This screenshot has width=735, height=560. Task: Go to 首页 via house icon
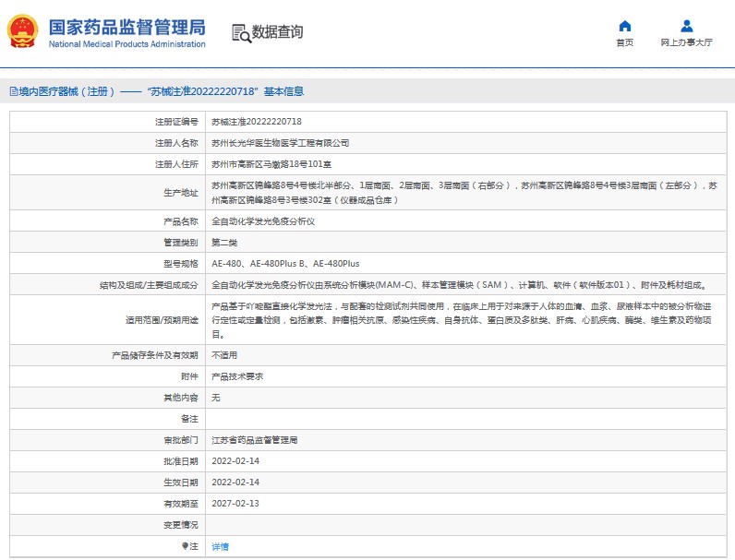(625, 26)
